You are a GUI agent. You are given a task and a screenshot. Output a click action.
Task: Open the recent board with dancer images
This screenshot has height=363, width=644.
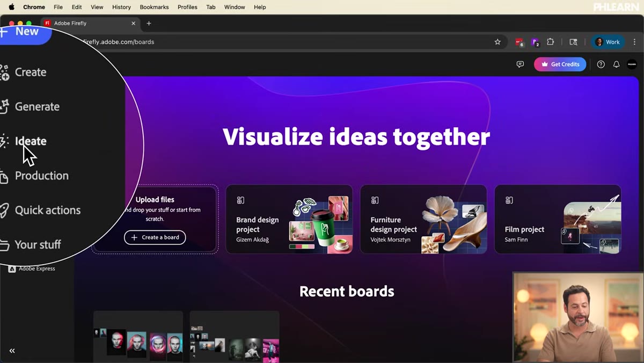pyautogui.click(x=235, y=337)
